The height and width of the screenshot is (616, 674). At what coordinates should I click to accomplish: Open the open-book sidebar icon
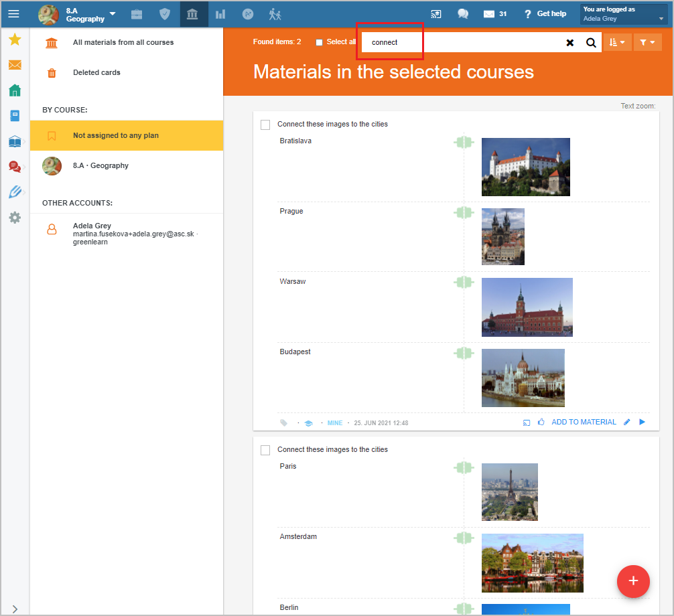[15, 141]
